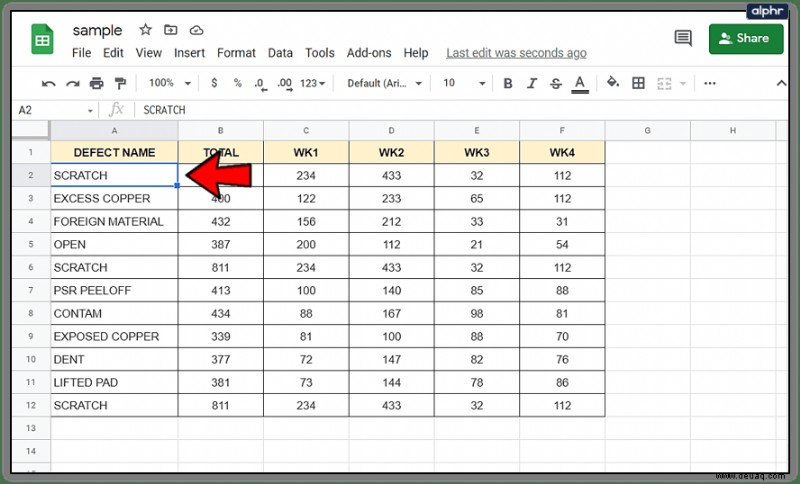This screenshot has width=800, height=484.
Task: Select column G header
Action: click(647, 131)
